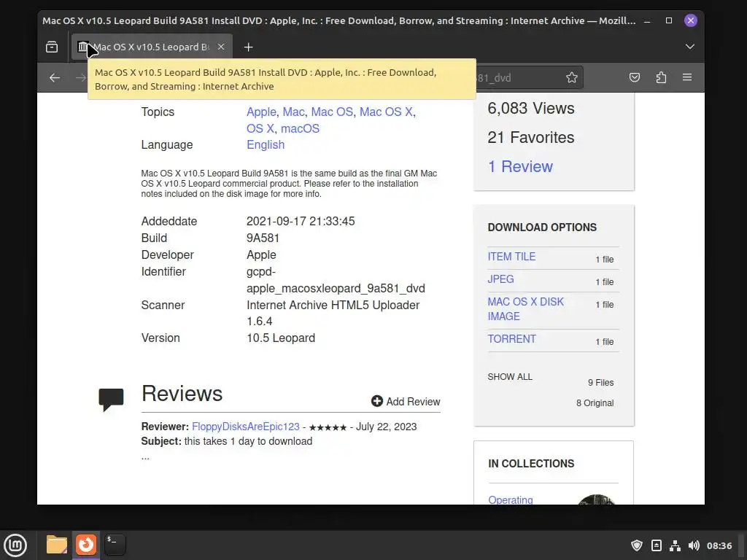Open Files manager from taskbar
The image size is (747, 560).
[x=57, y=545]
